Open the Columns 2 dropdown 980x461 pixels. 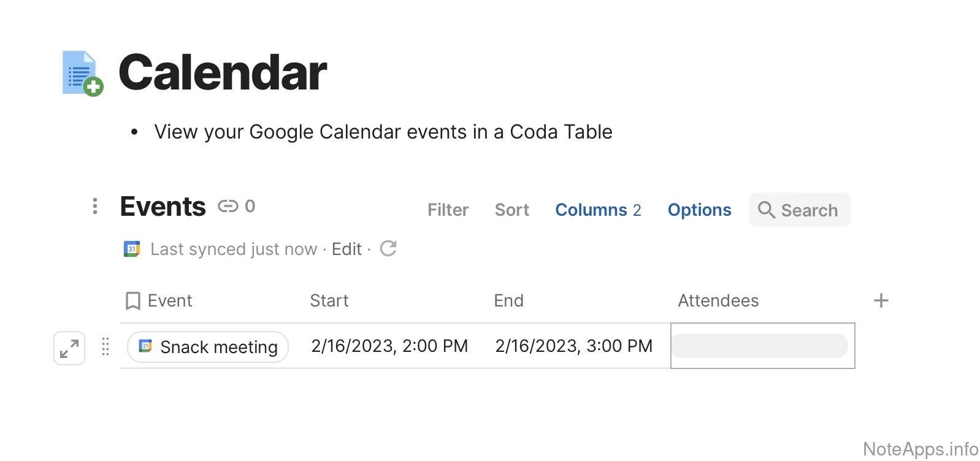click(598, 210)
